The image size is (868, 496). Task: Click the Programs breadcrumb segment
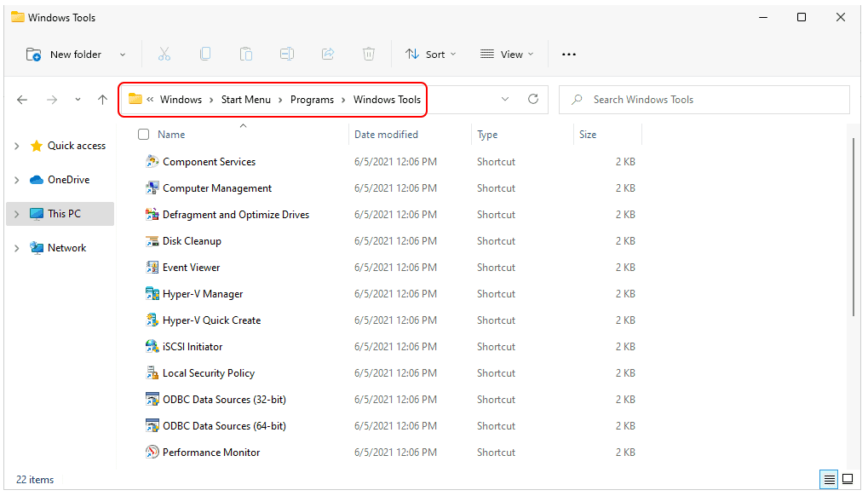click(x=313, y=100)
